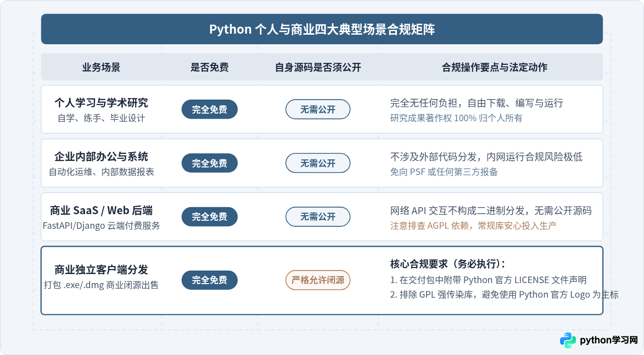
Task: Click the subtitle "自学、练手、毕业设计"
Action: coord(101,118)
